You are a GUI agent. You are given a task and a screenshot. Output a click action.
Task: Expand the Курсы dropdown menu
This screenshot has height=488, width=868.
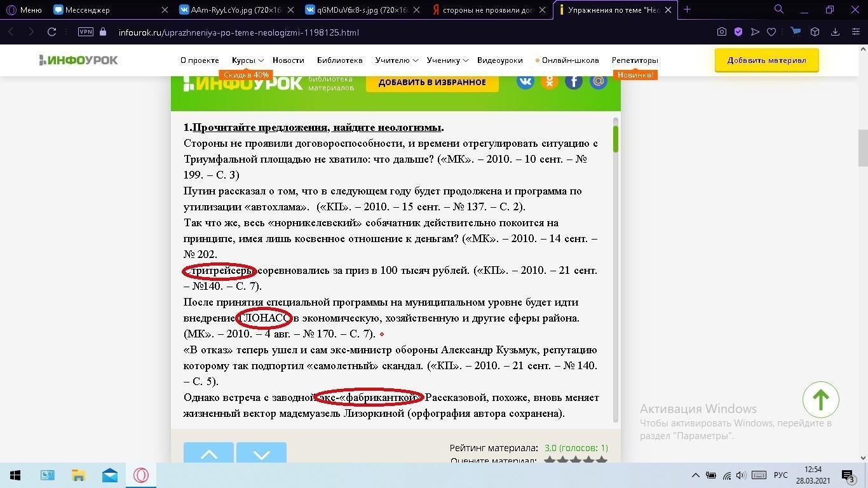point(247,60)
